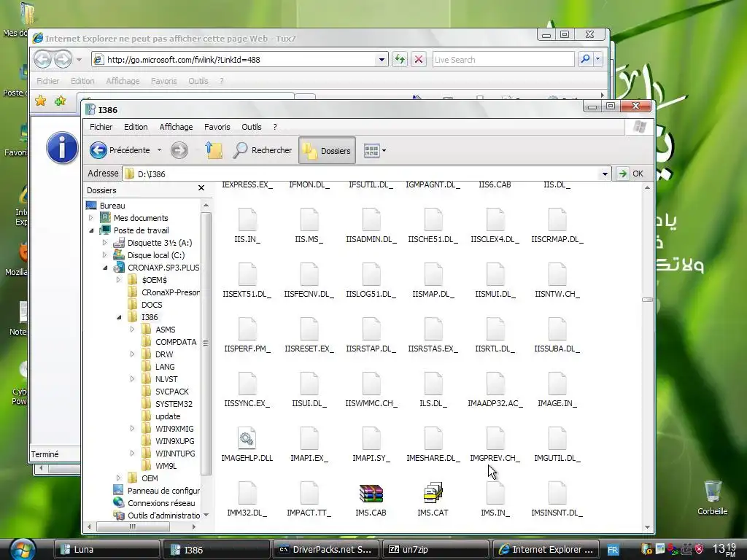747x560 pixels.
Task: Expand Disquette 3½ (A:) node
Action: coord(105,243)
